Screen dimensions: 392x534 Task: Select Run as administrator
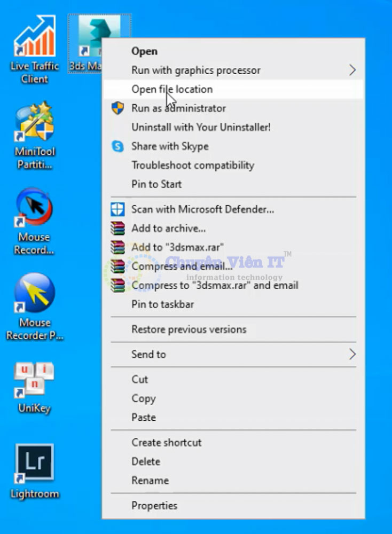tap(178, 108)
